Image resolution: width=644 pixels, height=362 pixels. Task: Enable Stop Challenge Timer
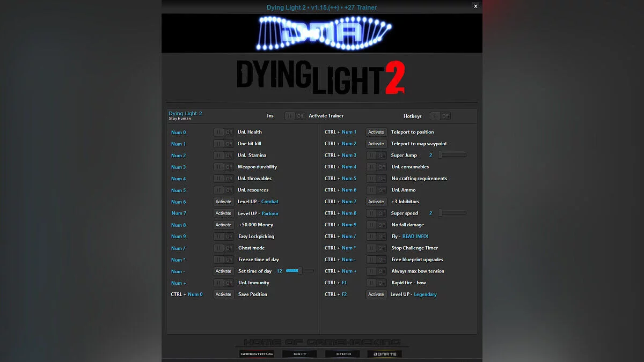point(376,248)
